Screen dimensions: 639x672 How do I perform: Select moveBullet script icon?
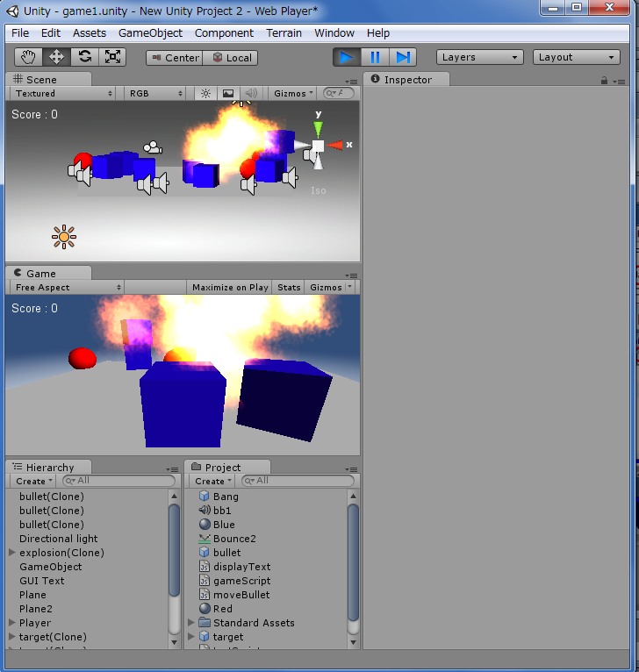[205, 595]
